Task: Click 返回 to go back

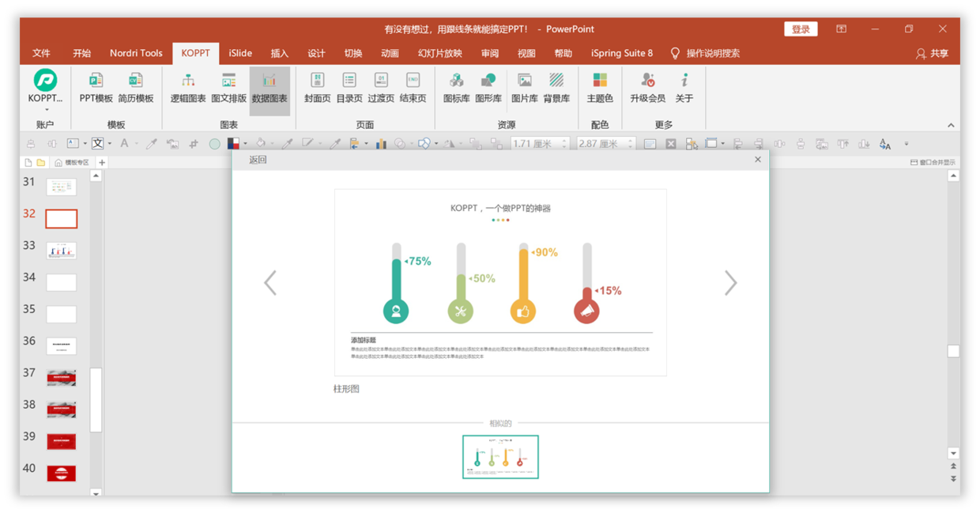Action: [x=258, y=160]
